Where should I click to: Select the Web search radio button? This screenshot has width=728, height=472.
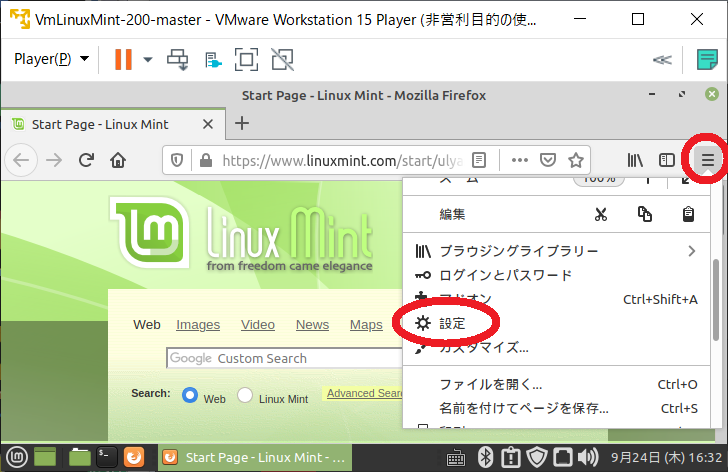tap(190, 395)
